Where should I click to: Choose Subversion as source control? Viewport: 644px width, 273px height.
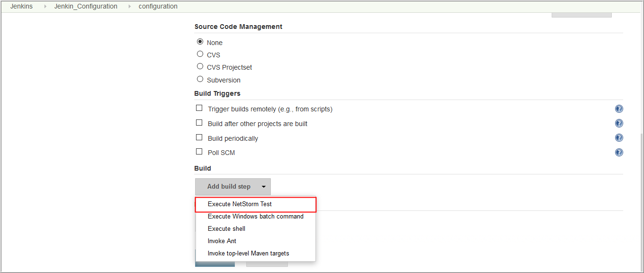point(200,79)
